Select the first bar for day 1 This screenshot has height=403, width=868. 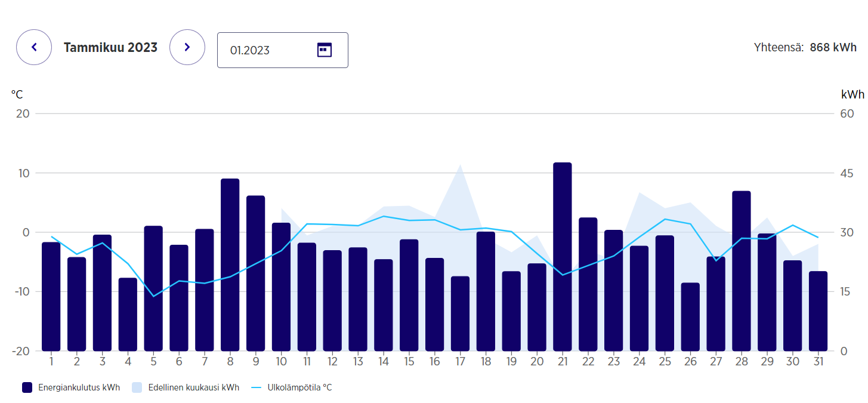[x=51, y=297]
